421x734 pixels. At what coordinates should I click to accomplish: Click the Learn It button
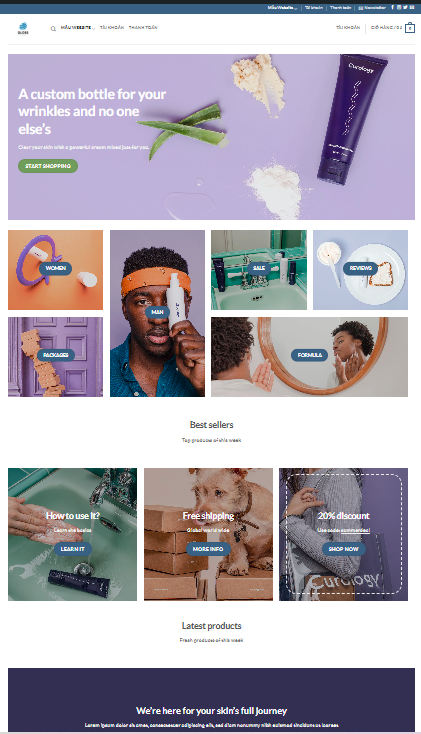(73, 549)
